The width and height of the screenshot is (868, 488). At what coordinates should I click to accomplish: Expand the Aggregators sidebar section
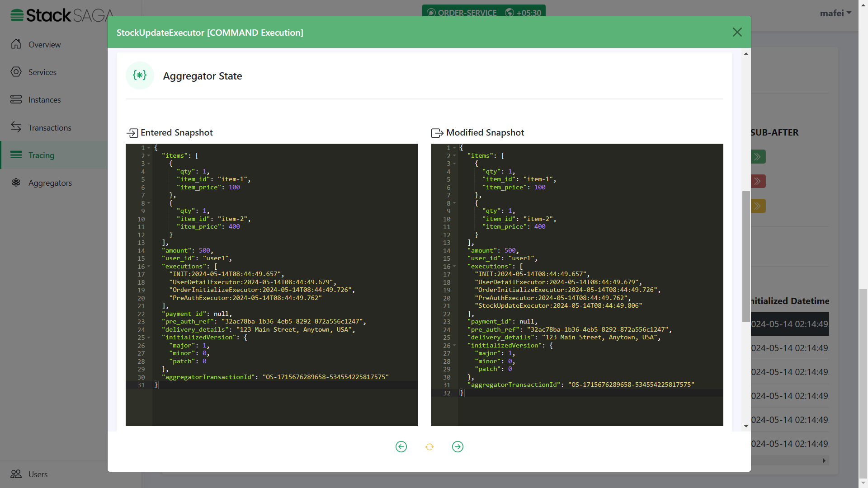tap(50, 183)
